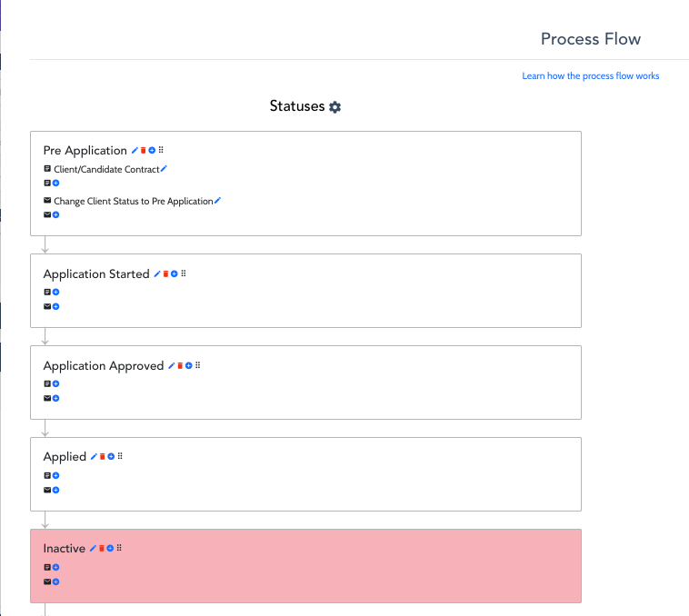Click the plus icon beside Applied
The height and width of the screenshot is (616, 689).
pyautogui.click(x=111, y=456)
